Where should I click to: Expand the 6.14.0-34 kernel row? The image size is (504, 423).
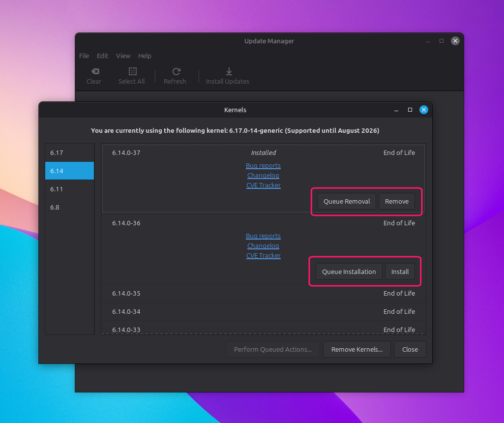[264, 311]
